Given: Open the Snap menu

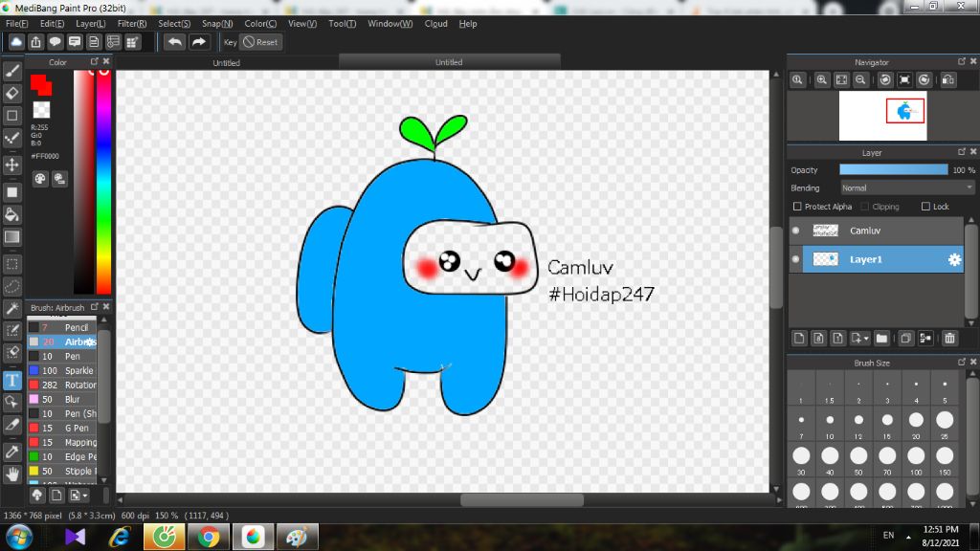Looking at the screenshot, I should click(x=217, y=24).
